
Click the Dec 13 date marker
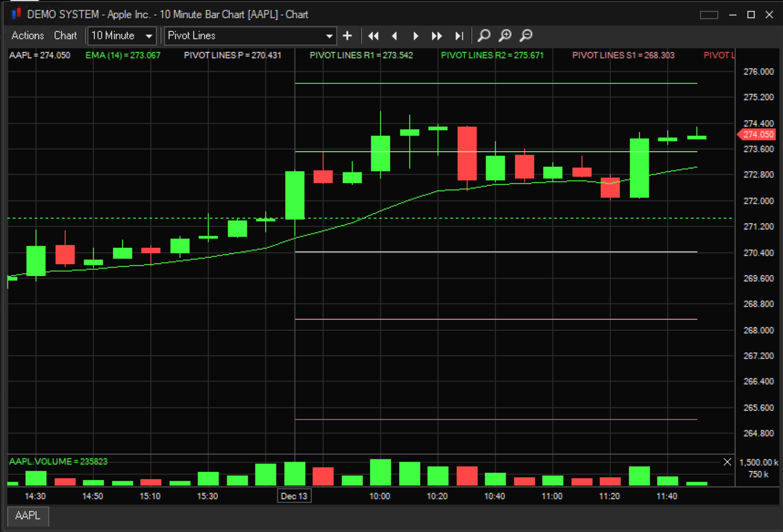click(x=294, y=496)
